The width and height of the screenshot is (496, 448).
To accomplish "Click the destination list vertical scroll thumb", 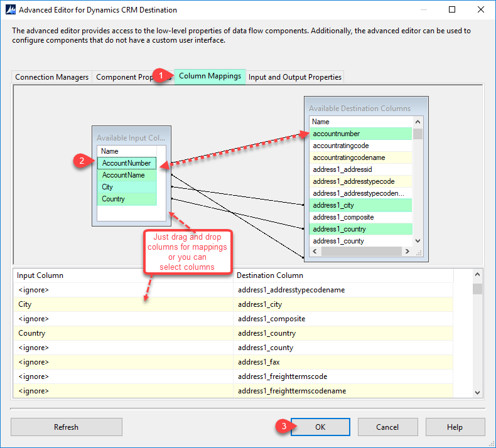I will click(418, 134).
